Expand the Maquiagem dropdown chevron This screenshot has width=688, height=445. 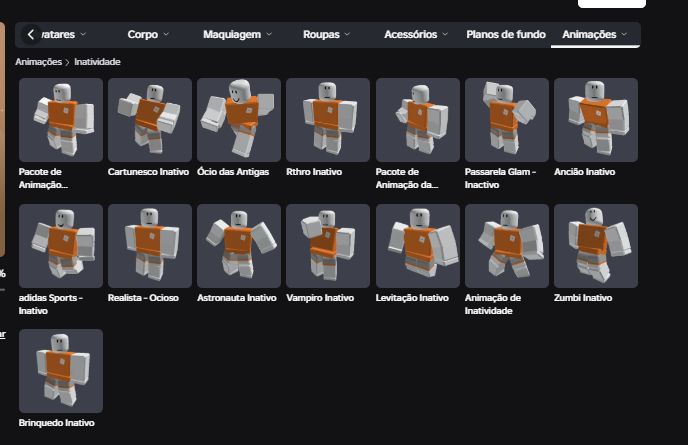coord(269,34)
